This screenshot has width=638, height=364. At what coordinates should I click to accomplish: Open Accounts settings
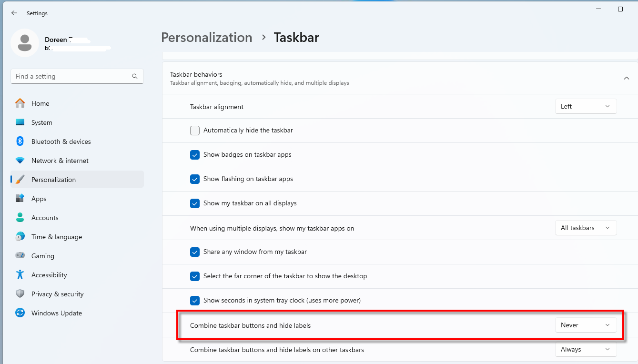45,218
